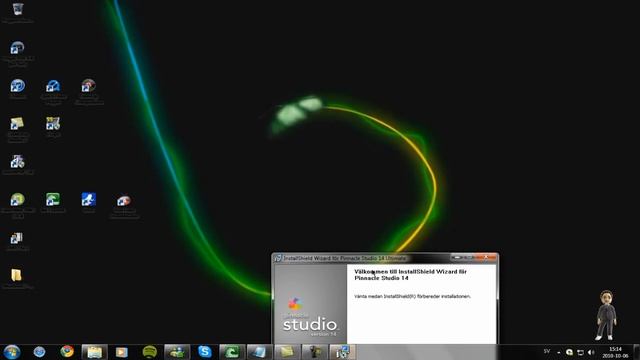This screenshot has width=640, height=360.
Task: Select the blue running-figure desktop shortcut
Action: pos(88,200)
